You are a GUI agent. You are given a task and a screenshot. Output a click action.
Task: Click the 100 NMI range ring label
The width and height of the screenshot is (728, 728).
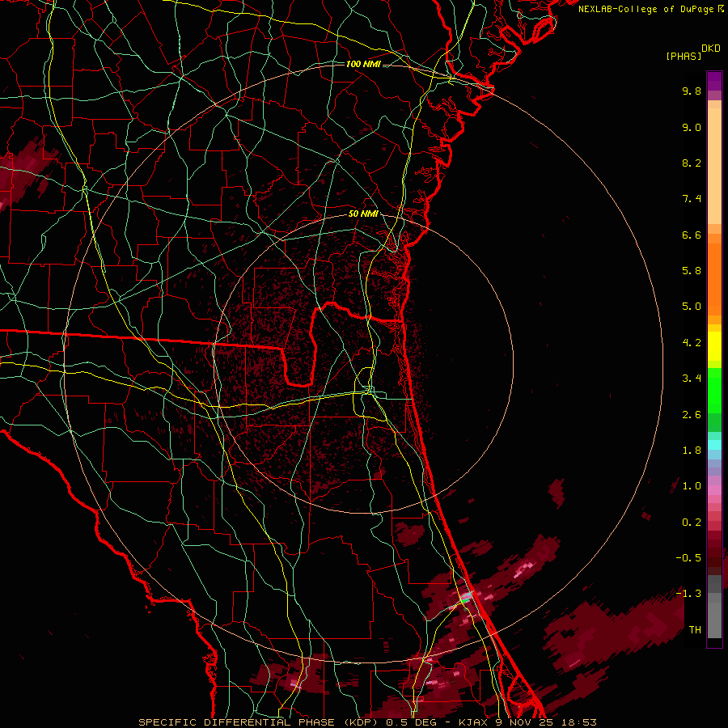[363, 64]
